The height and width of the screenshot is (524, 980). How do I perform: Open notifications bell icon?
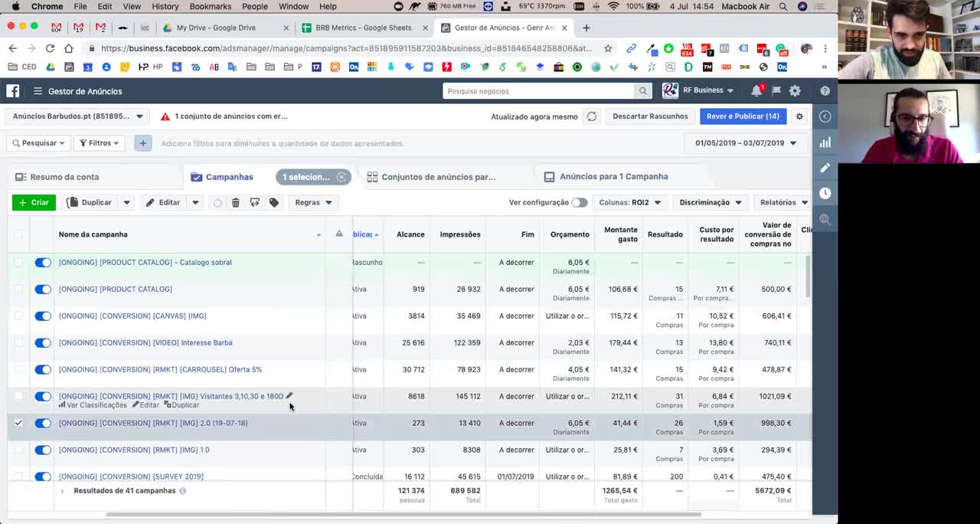coord(756,90)
